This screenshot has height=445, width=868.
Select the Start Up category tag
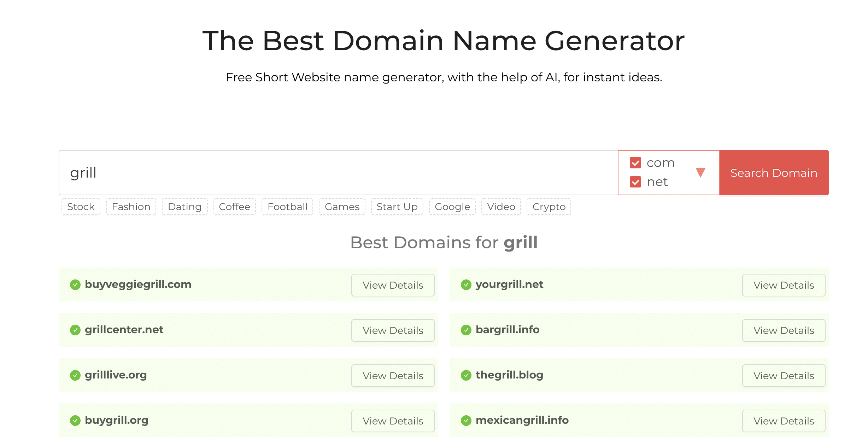coord(398,207)
